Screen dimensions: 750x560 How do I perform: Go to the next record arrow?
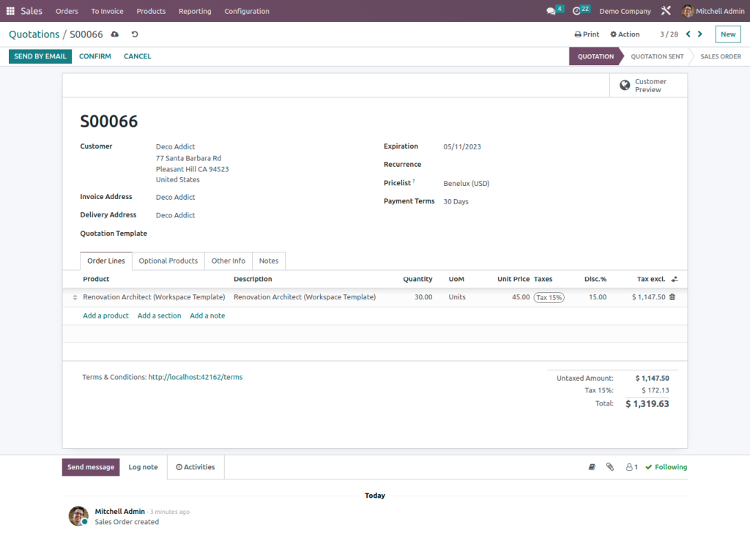tap(699, 34)
